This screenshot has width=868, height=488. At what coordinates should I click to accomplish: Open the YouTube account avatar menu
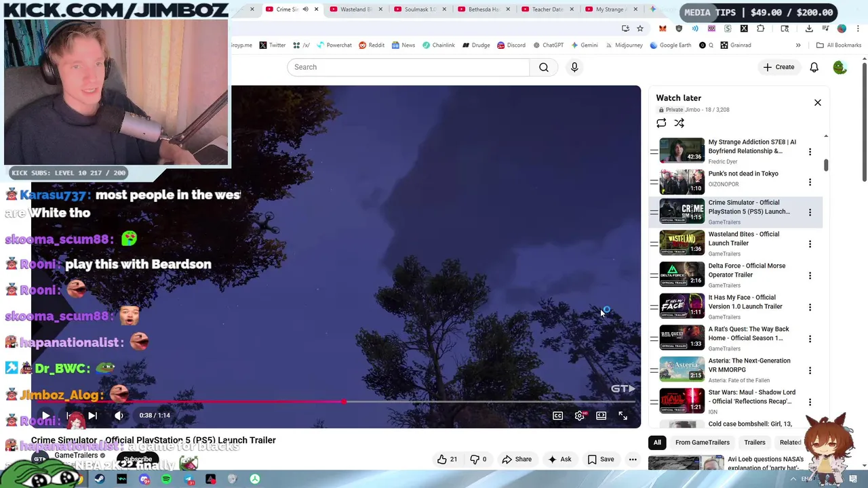pos(840,67)
